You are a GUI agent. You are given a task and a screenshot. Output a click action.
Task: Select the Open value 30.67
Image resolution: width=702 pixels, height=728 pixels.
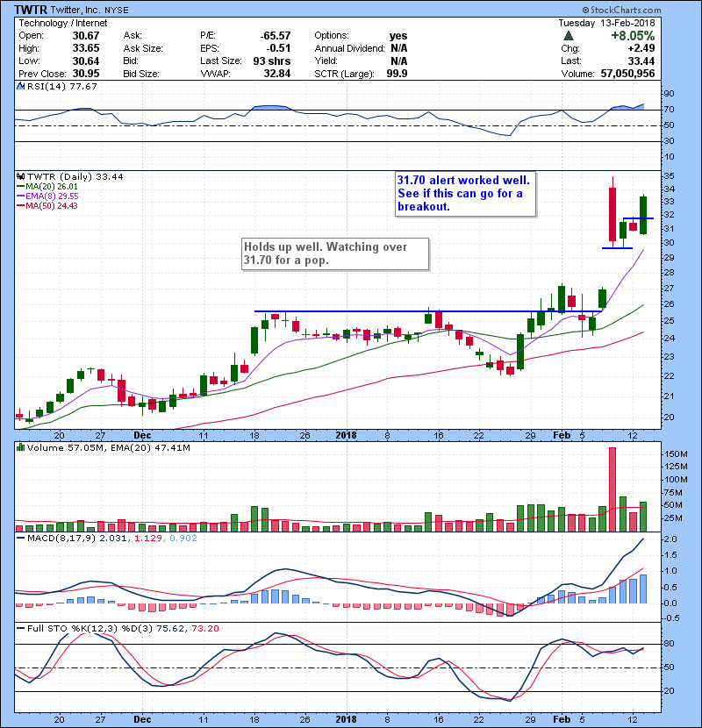(x=86, y=36)
